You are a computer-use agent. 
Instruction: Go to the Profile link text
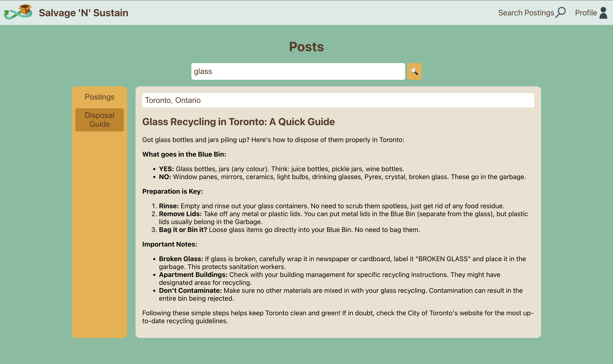[x=586, y=13]
